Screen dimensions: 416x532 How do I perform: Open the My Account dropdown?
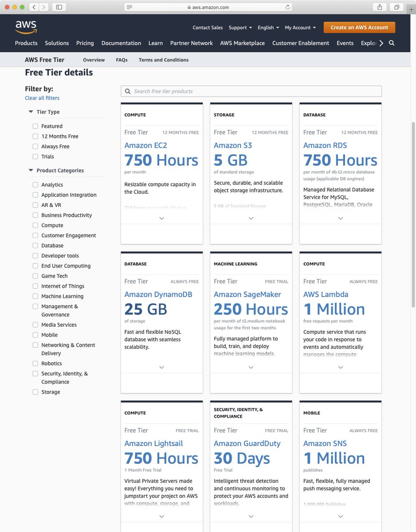[300, 27]
